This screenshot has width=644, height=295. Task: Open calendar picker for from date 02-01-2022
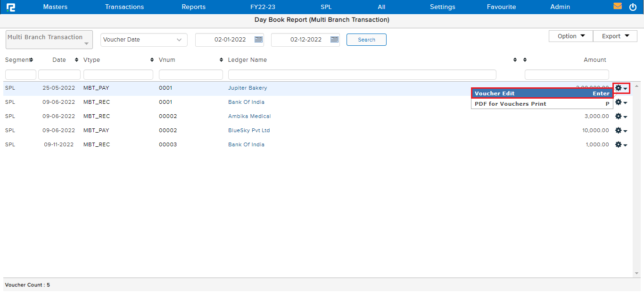pos(258,40)
